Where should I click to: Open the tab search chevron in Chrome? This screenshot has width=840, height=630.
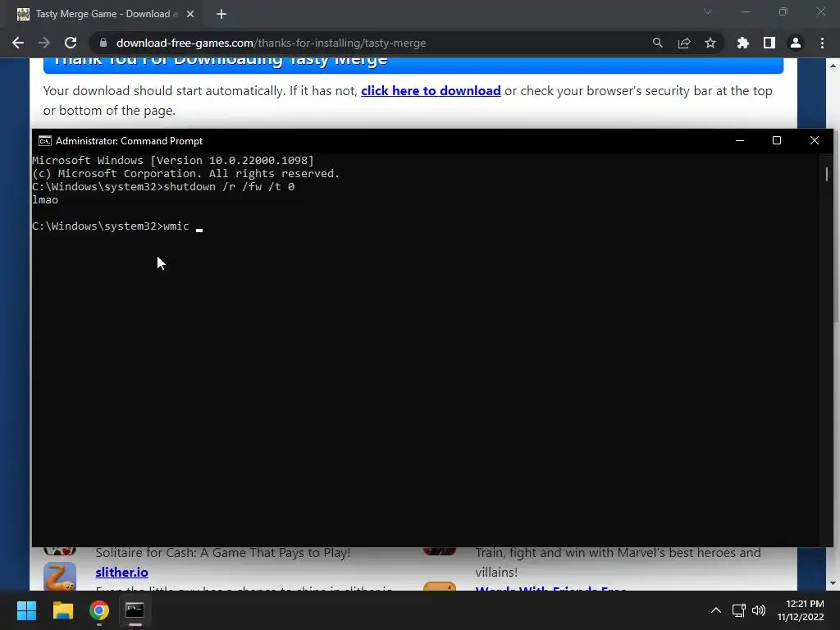708,11
